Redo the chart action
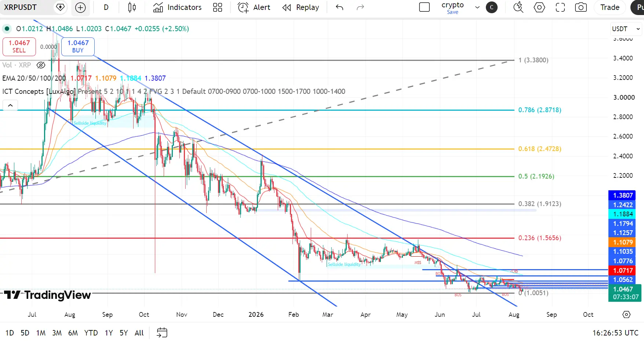 (x=360, y=7)
